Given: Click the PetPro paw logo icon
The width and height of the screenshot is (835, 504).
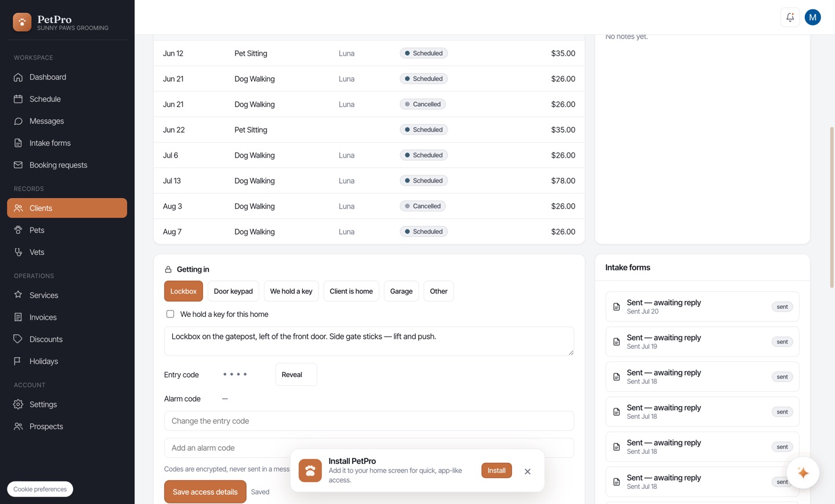Looking at the screenshot, I should click(22, 22).
